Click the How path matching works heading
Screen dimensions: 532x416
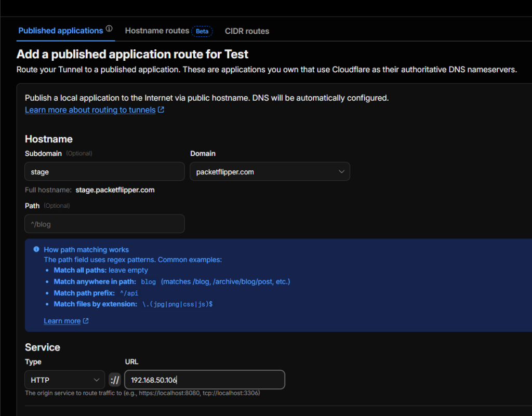pos(86,249)
